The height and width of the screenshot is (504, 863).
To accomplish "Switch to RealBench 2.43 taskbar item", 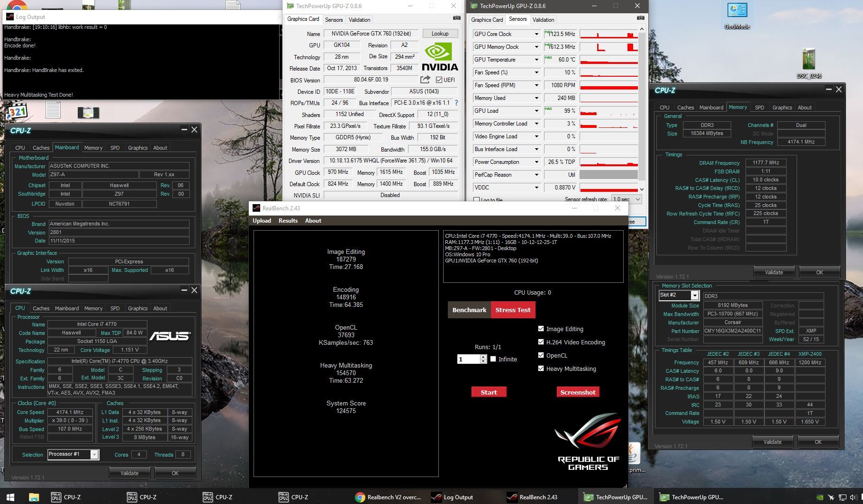I will tap(533, 497).
